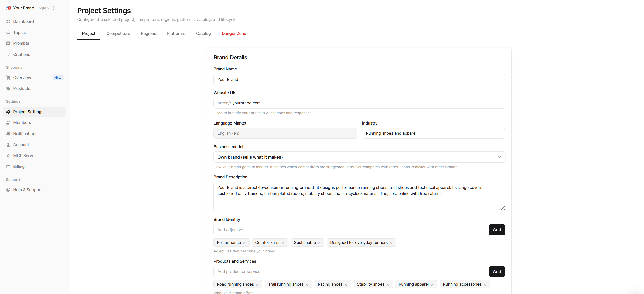Click the Project Settings gear icon
The image size is (644, 294).
(8, 112)
